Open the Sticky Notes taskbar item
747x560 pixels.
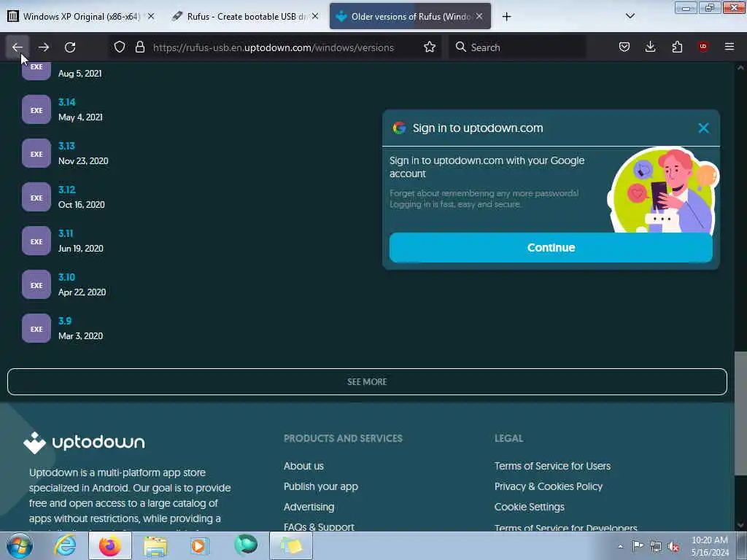(291, 545)
